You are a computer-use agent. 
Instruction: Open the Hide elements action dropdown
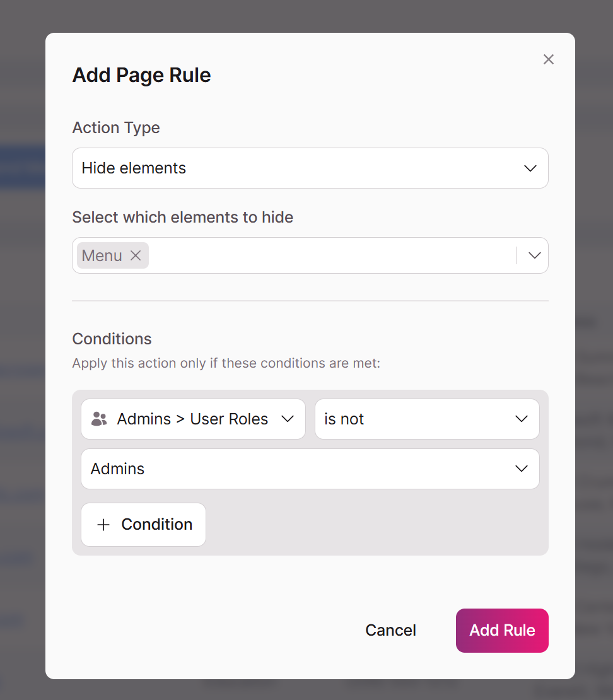point(310,168)
